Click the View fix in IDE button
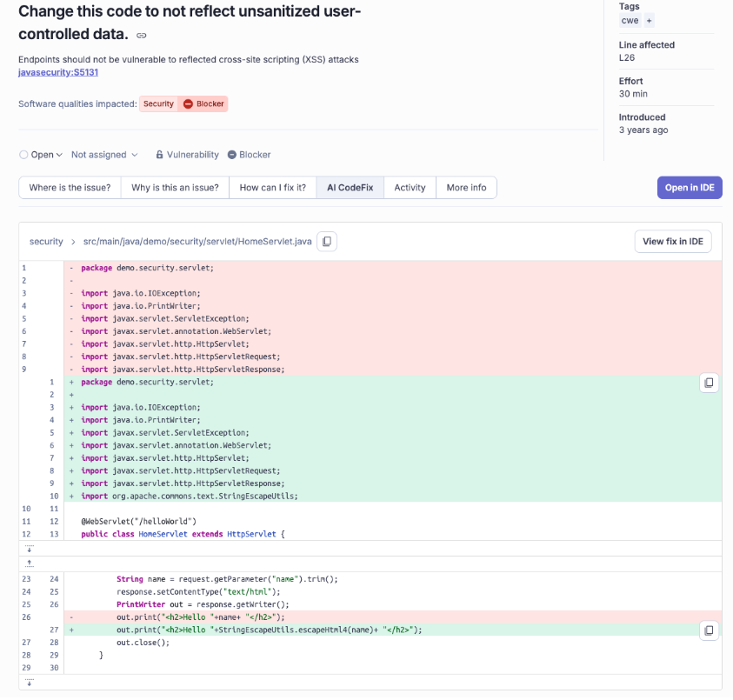Viewport: 733px width, 700px height. (x=672, y=241)
